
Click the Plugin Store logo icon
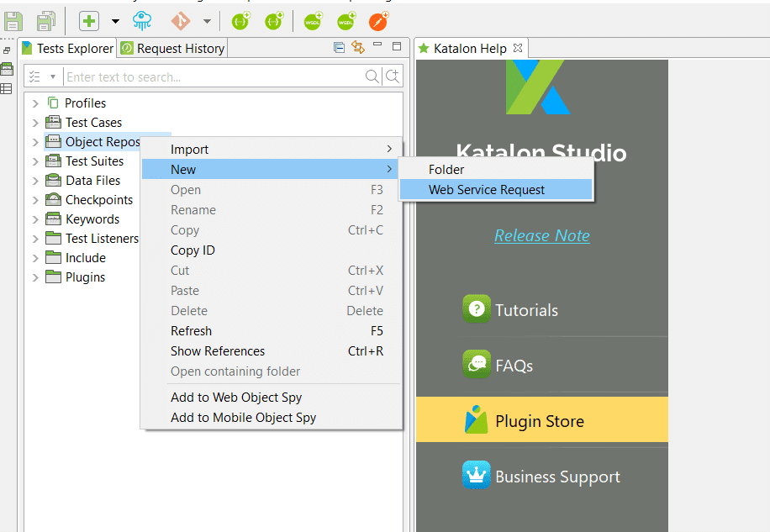point(477,419)
